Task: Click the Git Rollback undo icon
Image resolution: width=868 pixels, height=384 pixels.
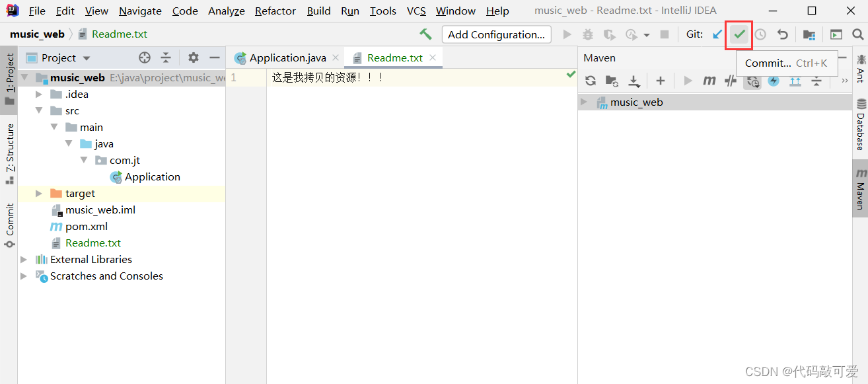Action: coord(783,34)
